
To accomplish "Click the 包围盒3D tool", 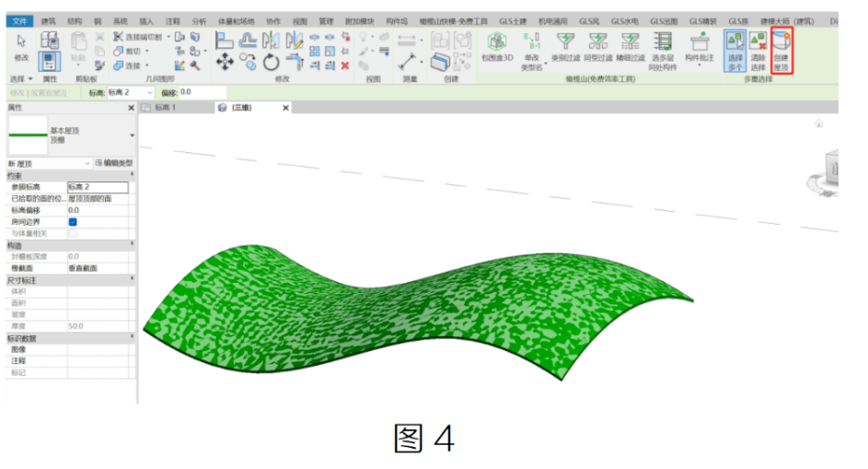I will click(x=496, y=47).
